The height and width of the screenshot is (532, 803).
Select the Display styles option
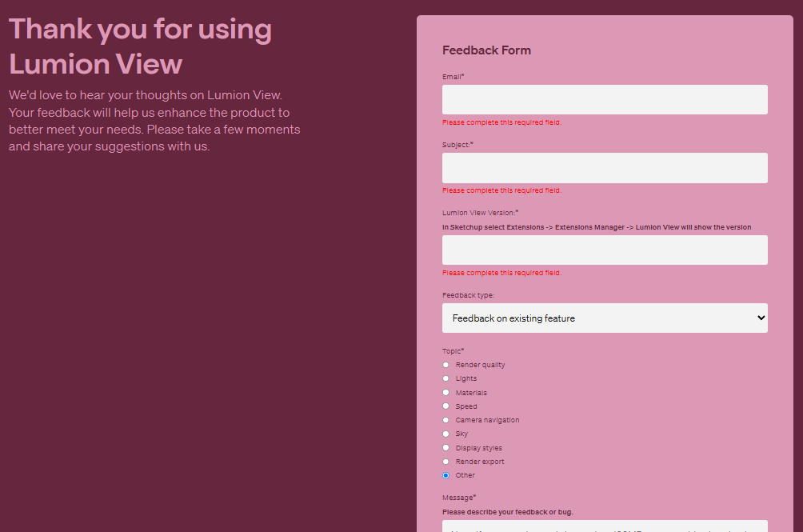click(x=445, y=447)
